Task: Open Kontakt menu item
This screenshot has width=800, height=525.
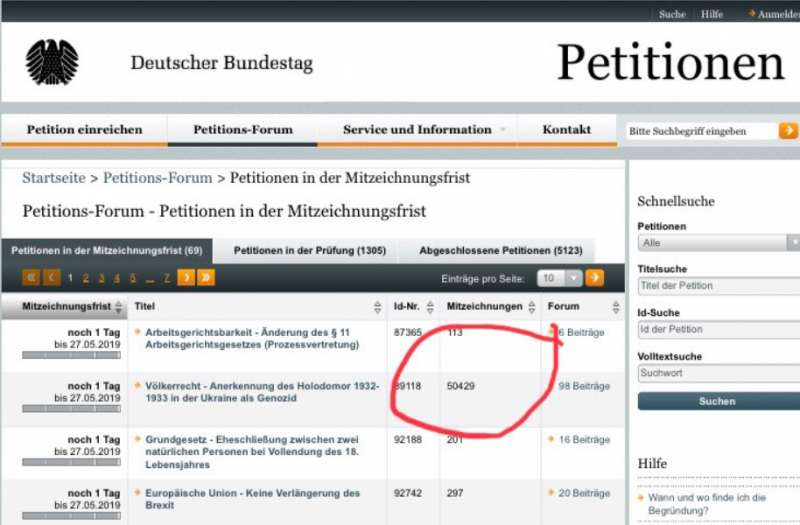Action: (x=567, y=130)
